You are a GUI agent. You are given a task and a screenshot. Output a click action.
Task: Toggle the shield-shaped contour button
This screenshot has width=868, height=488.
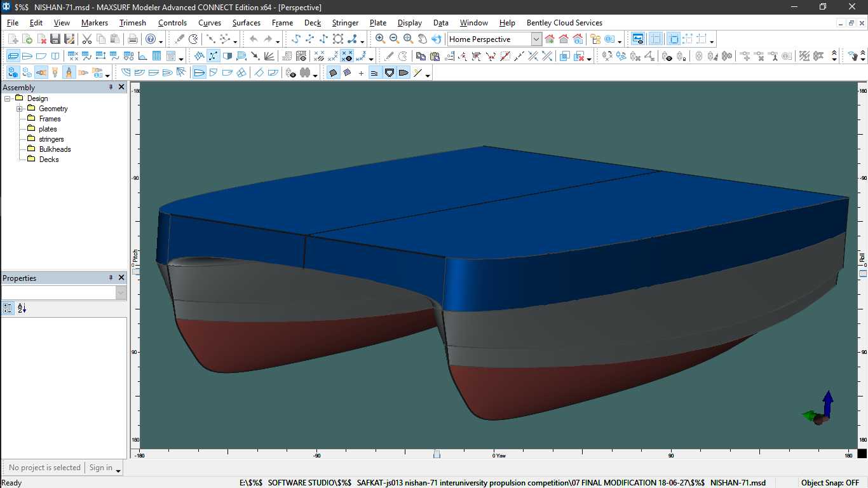tap(390, 73)
